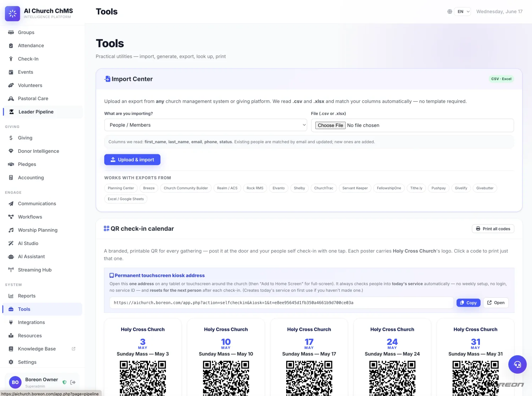Click the Excel / Google Sheets tag
Screen dimensions: 532x396
126,199
